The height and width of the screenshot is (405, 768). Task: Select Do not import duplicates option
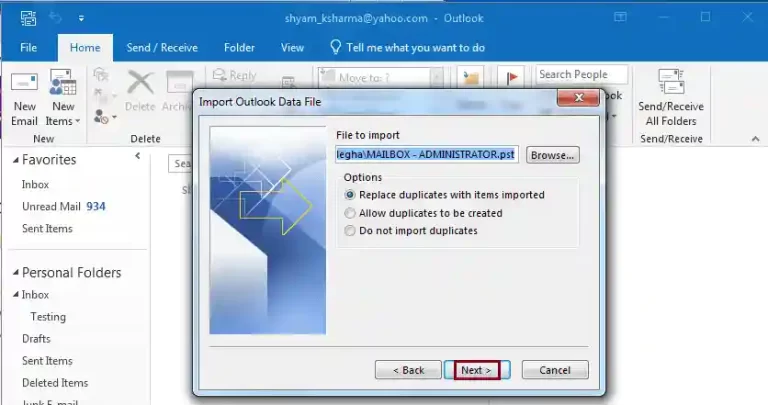[349, 231]
